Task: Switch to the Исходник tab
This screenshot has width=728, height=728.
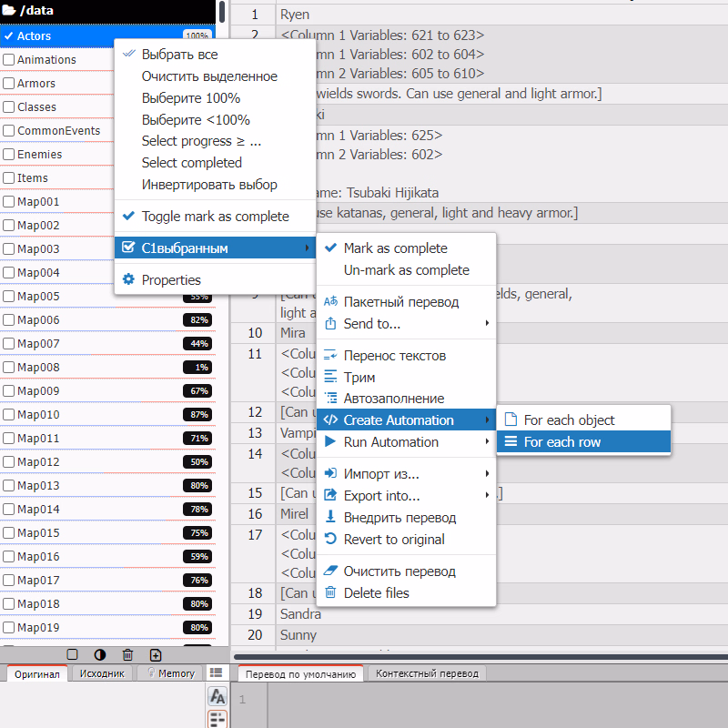Action: 102,673
